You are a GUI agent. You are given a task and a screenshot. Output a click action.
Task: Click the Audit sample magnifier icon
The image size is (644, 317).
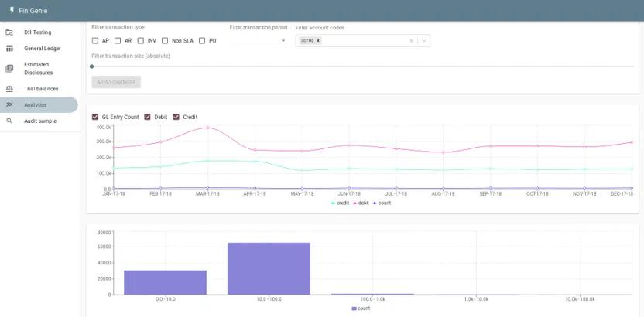(9, 121)
